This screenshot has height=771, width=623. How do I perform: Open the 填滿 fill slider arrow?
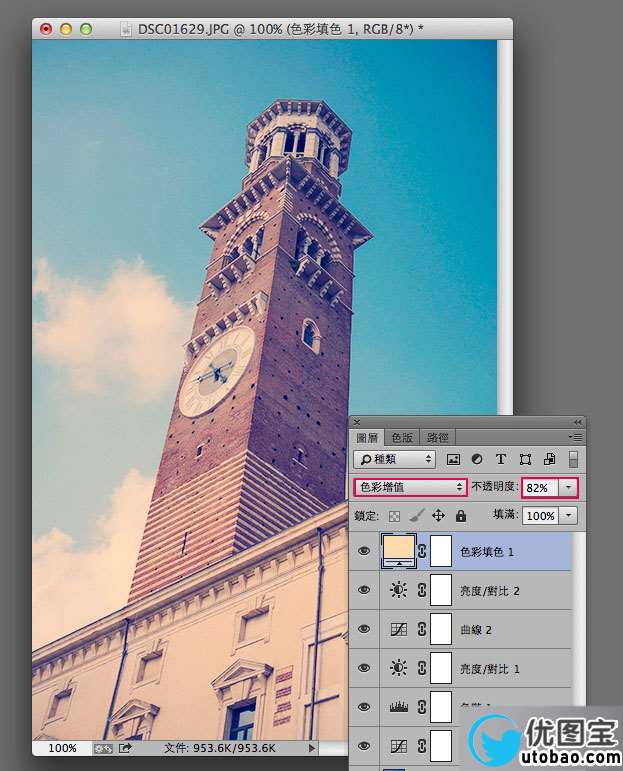568,515
